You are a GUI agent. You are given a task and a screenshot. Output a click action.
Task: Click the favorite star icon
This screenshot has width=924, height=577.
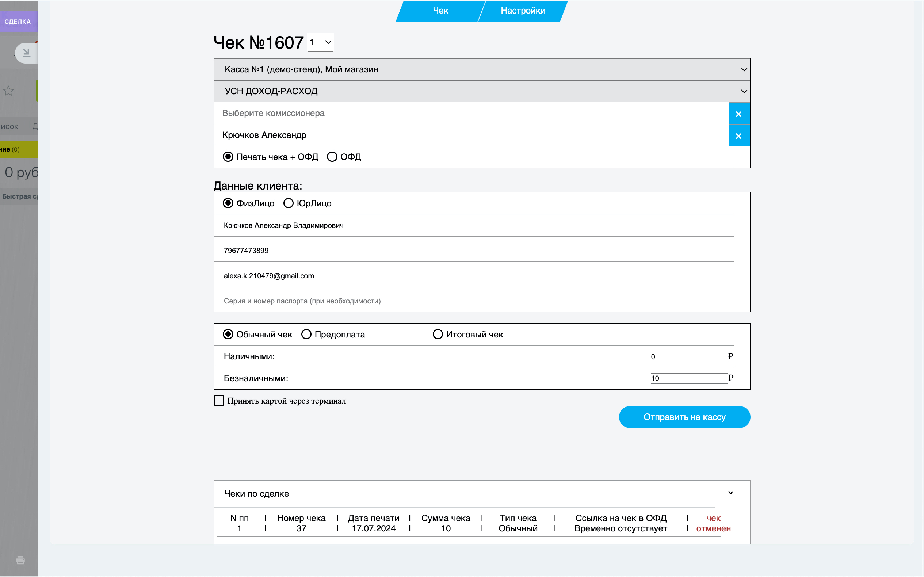click(x=8, y=91)
